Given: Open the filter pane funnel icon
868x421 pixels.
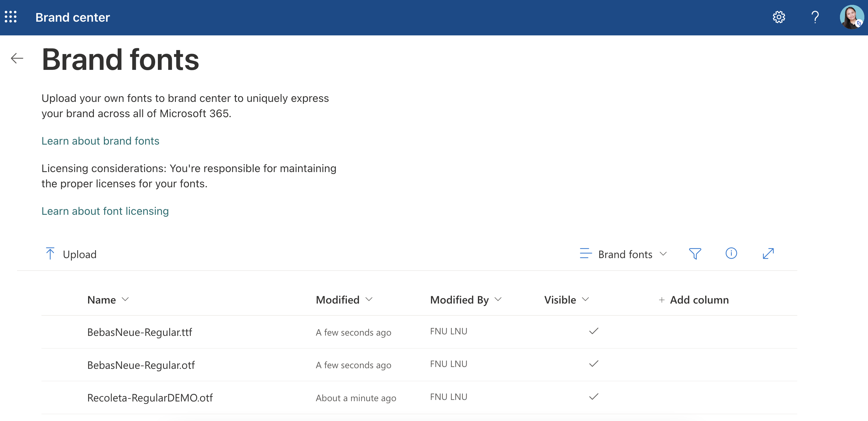Looking at the screenshot, I should 695,254.
